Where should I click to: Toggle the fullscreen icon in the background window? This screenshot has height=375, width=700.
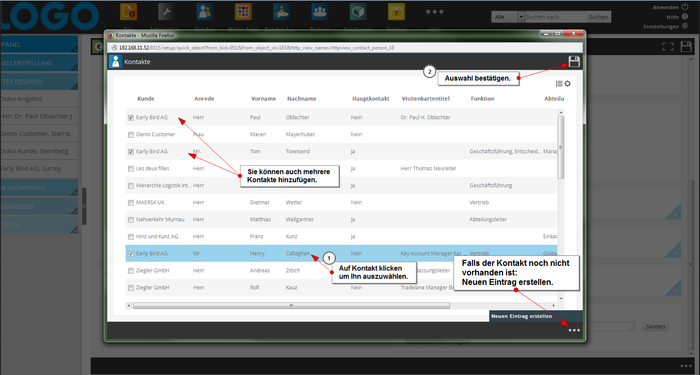(x=668, y=46)
